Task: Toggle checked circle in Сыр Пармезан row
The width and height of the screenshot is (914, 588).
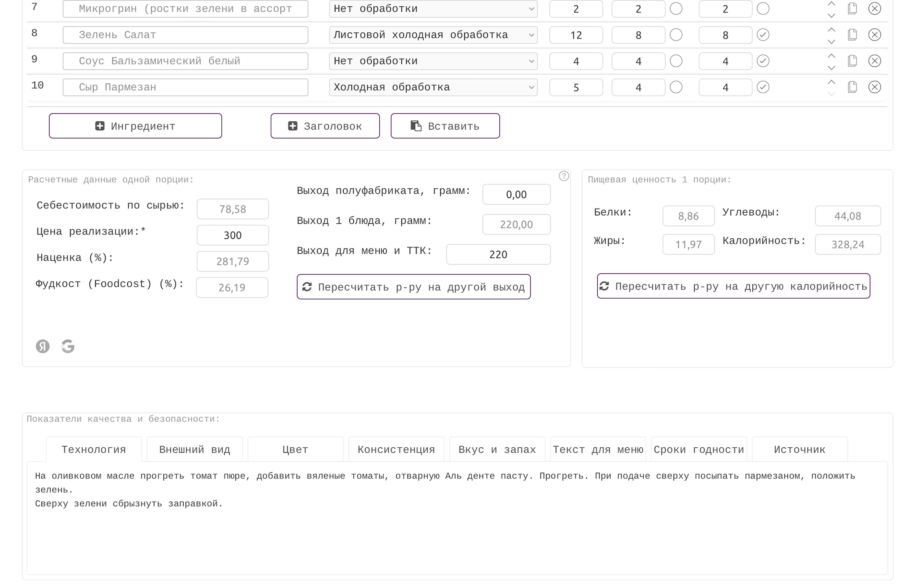Action: [763, 87]
